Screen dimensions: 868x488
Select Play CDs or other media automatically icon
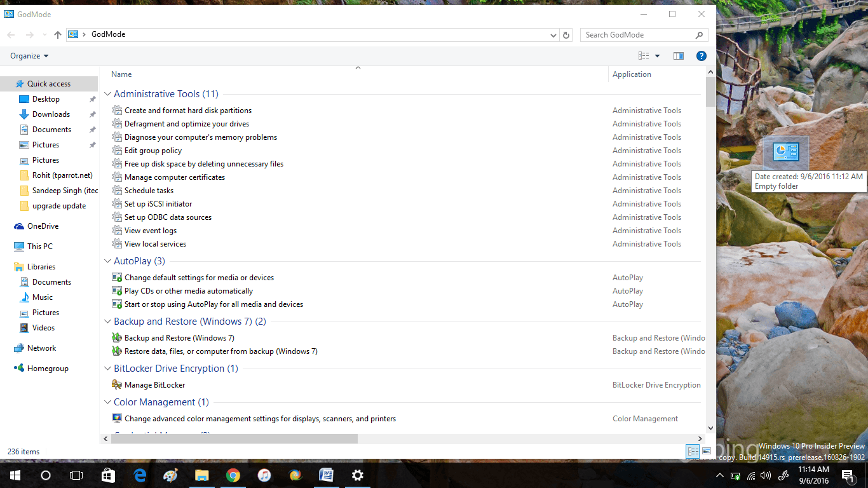pos(117,291)
